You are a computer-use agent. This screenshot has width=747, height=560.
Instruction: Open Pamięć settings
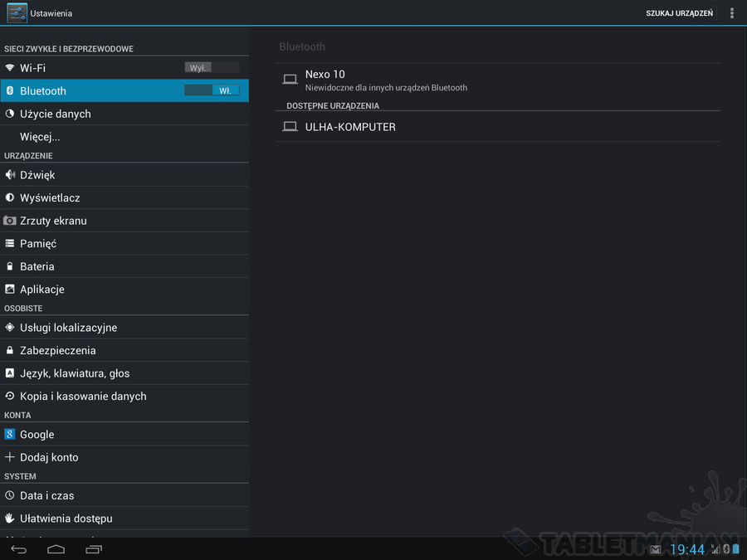[124, 243]
